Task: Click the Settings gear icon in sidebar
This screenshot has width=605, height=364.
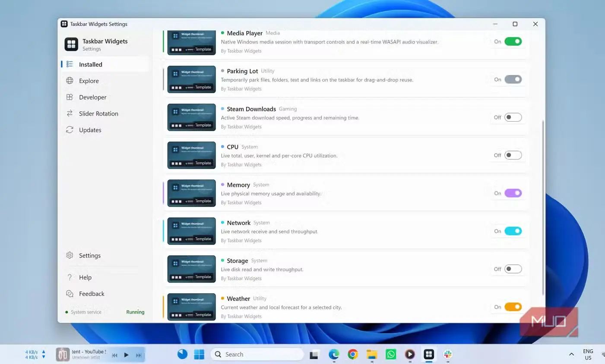Action: (70, 255)
